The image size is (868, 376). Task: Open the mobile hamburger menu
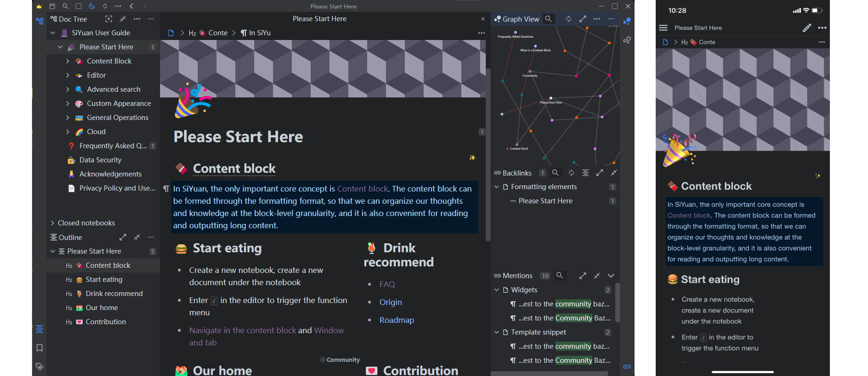point(663,28)
